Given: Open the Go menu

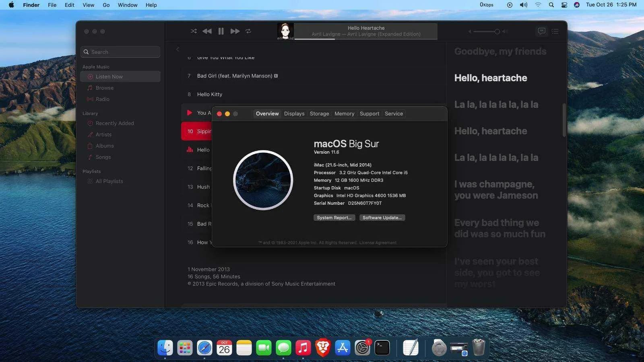Looking at the screenshot, I should click(106, 5).
